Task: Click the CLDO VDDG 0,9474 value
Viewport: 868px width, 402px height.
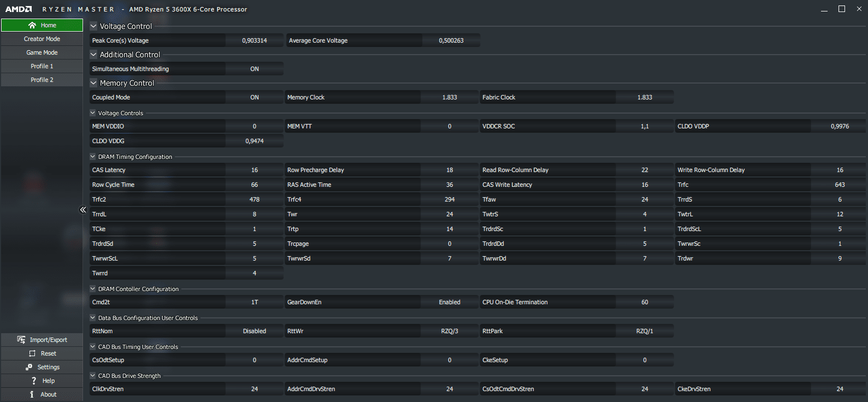Action: (x=255, y=141)
